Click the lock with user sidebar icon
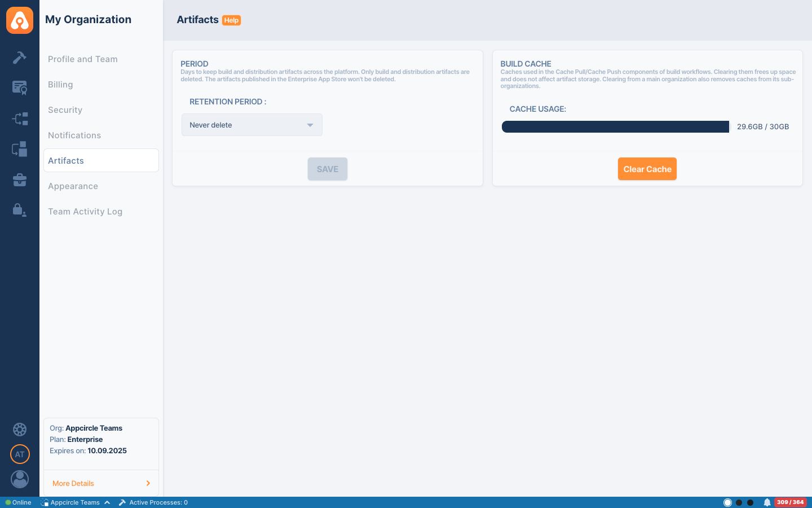This screenshot has width=812, height=508. point(20,210)
